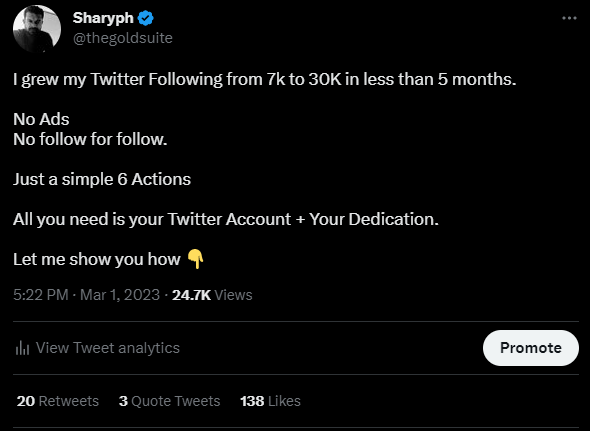Open the three-dot More options menu
This screenshot has width=590, height=431.
(569, 18)
